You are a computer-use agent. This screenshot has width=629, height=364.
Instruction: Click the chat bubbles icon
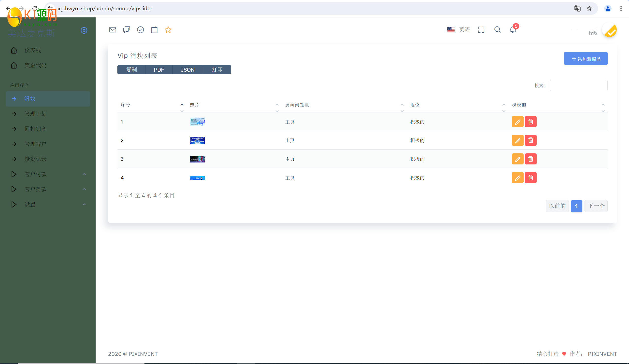(127, 30)
